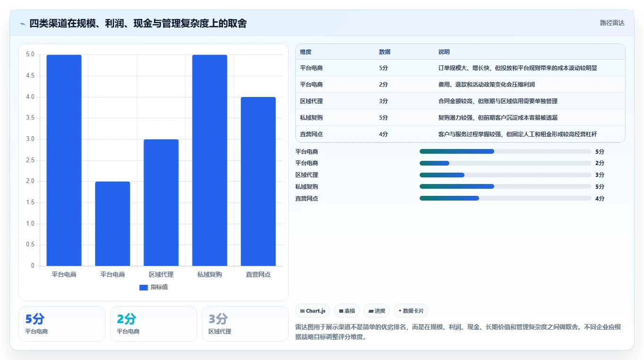Click the 私域复购 bar in the chart
This screenshot has height=360, width=644.
[x=210, y=160]
